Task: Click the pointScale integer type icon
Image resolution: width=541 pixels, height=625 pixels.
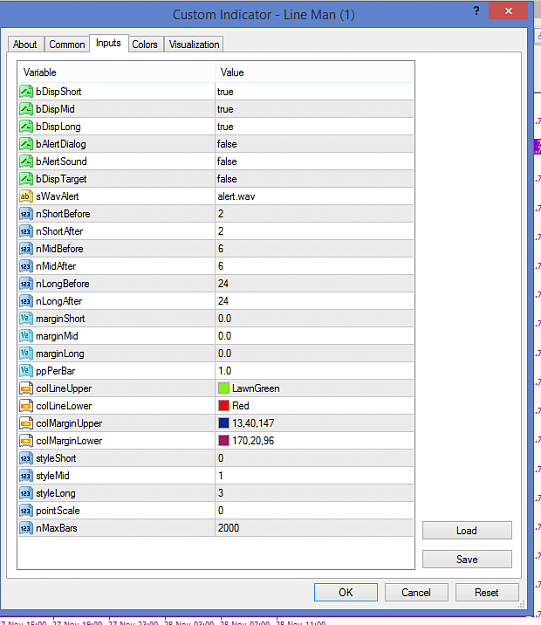Action: 26,511
